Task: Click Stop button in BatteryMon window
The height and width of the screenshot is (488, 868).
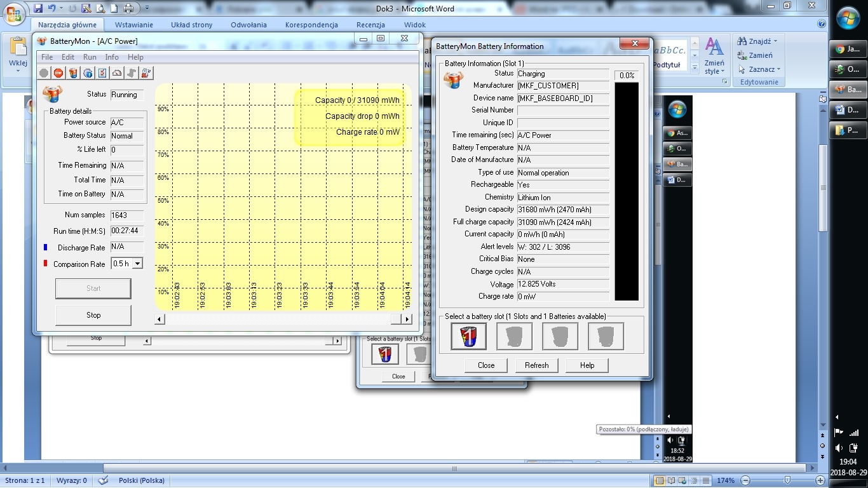Action: pos(93,315)
